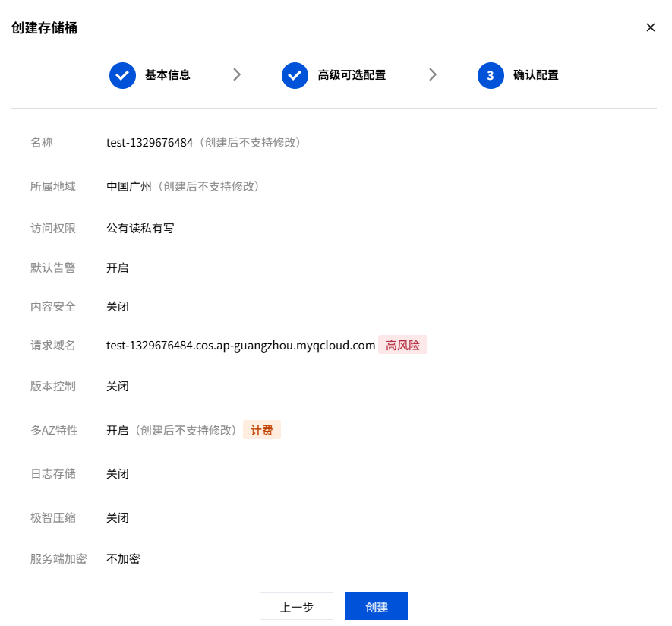Select the request domain URL text
This screenshot has width=672, height=626.
(x=241, y=345)
